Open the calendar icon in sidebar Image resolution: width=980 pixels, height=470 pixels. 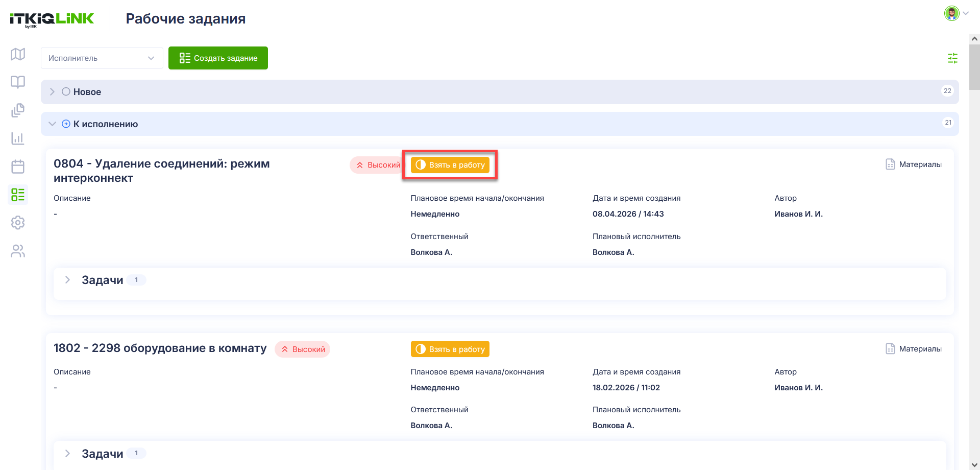tap(18, 167)
